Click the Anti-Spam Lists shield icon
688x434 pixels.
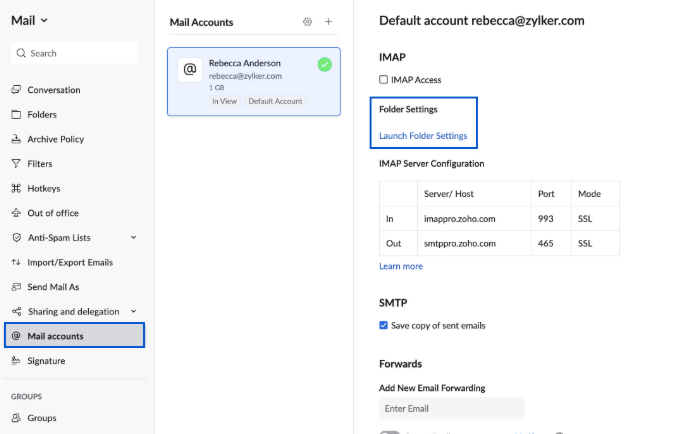[x=17, y=237]
